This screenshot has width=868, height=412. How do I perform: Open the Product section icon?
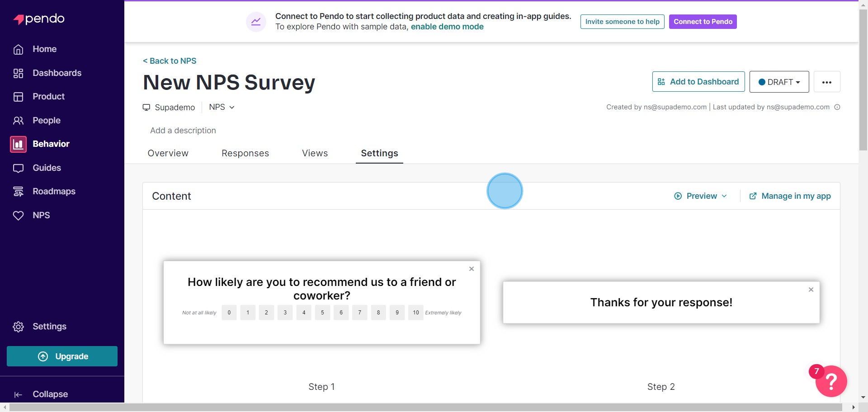coord(18,97)
